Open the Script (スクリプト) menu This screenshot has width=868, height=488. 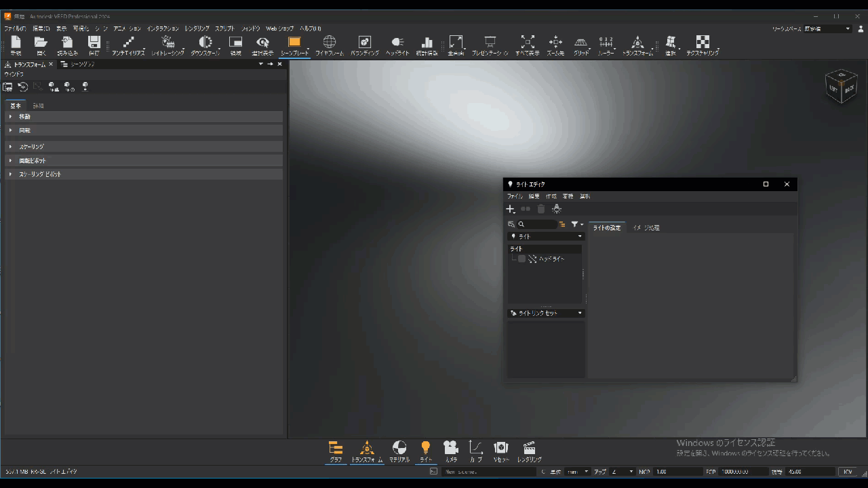point(224,28)
